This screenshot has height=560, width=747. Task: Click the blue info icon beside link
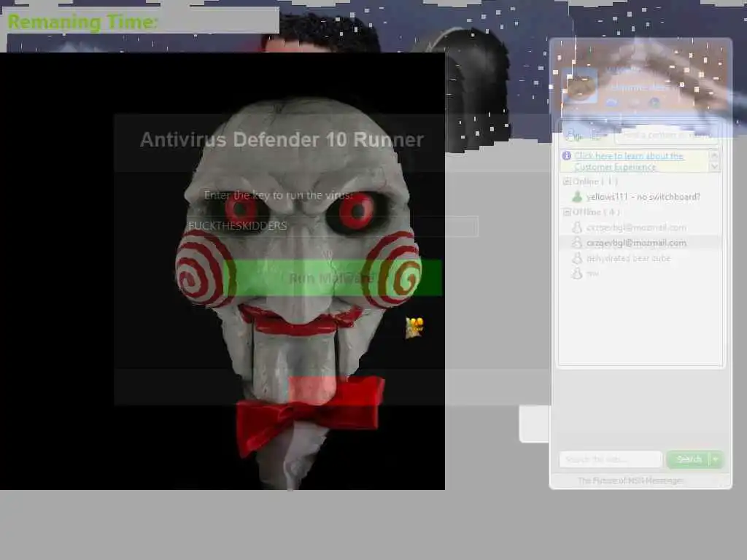[566, 156]
